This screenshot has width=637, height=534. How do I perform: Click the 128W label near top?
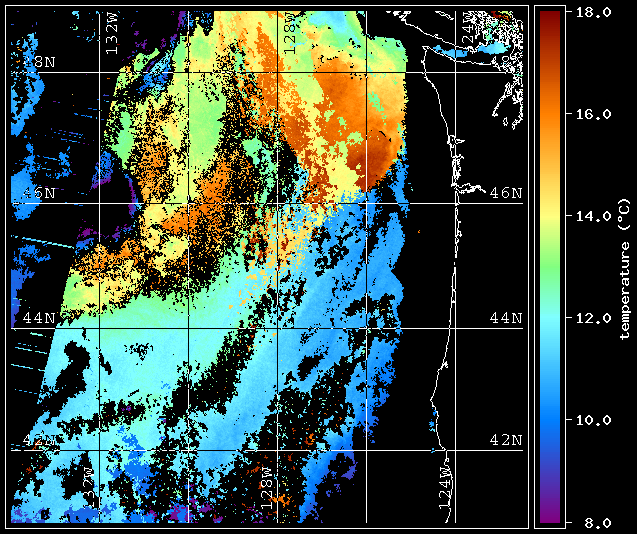[x=290, y=33]
